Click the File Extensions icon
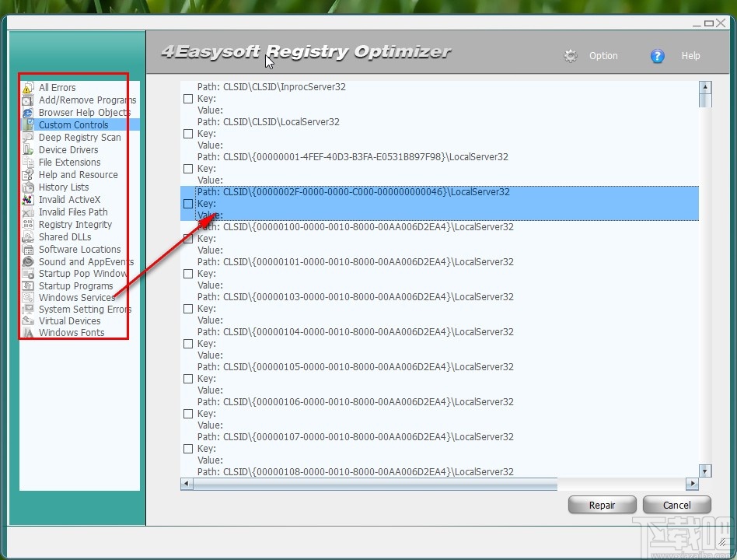737x560 pixels. [28, 163]
